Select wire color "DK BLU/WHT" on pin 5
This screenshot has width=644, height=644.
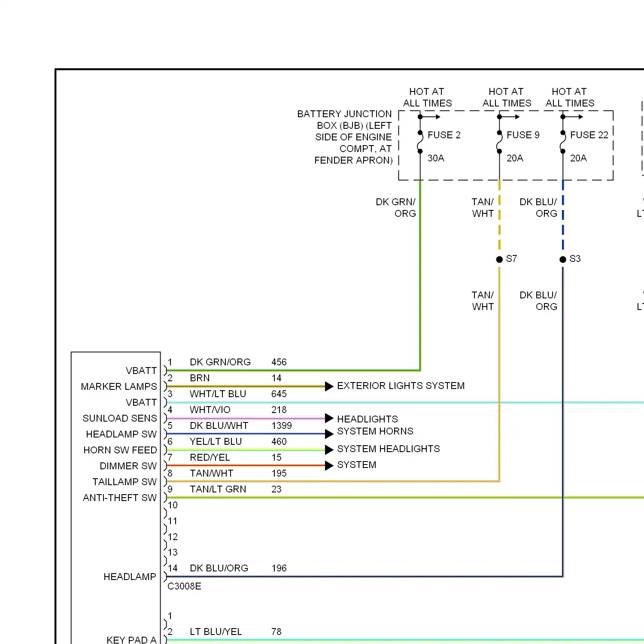pyautogui.click(x=219, y=425)
